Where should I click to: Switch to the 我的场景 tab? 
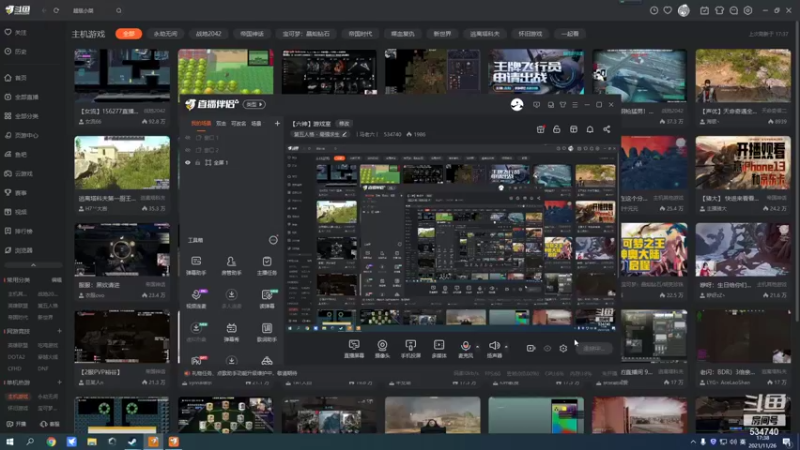tap(201, 123)
